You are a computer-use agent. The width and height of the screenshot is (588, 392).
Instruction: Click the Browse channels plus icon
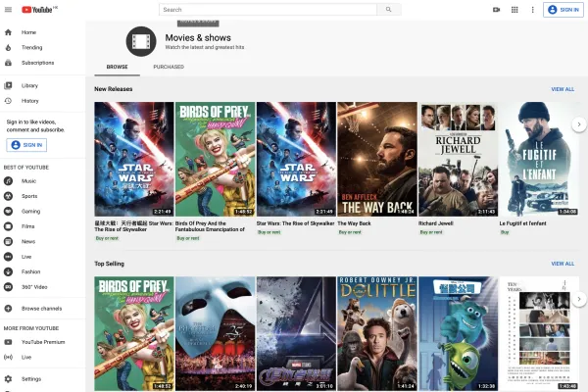click(x=8, y=309)
